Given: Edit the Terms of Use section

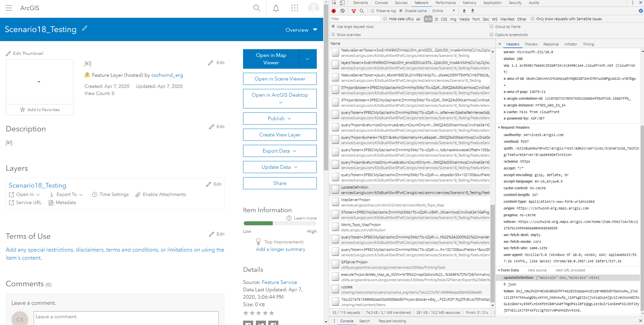Looking at the screenshot, I should [x=217, y=234].
